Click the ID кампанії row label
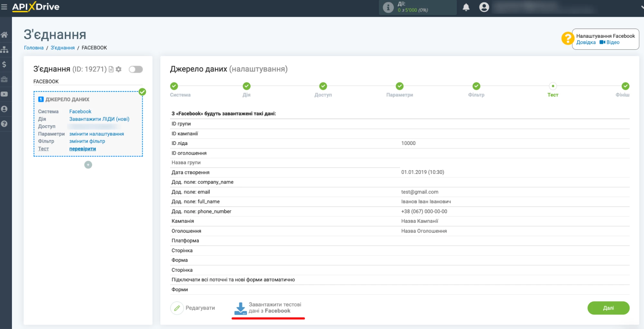 tap(185, 134)
